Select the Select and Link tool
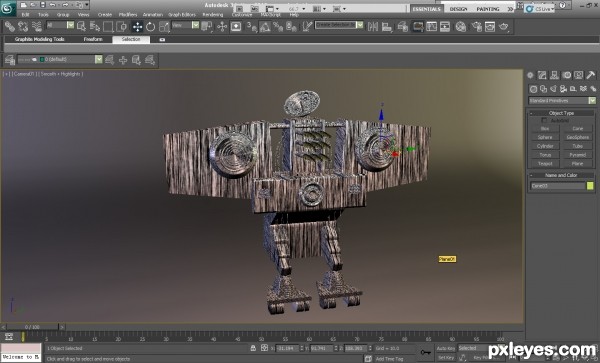Screen dimensions: 600x363 [x=10, y=26]
